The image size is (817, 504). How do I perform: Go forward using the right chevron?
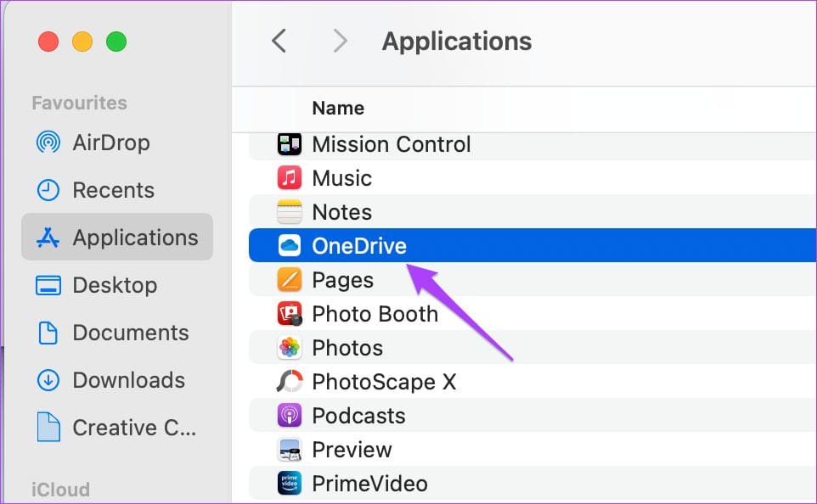(340, 41)
